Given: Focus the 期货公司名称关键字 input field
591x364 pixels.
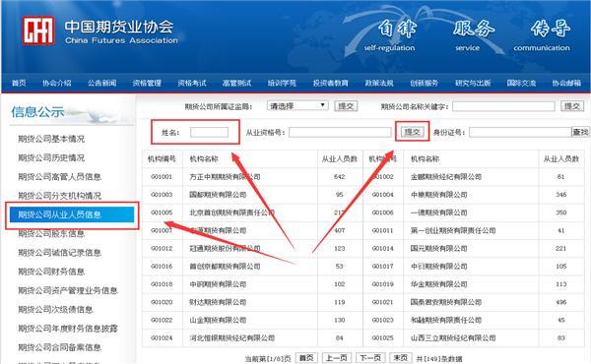Looking at the screenshot, I should click(x=503, y=106).
